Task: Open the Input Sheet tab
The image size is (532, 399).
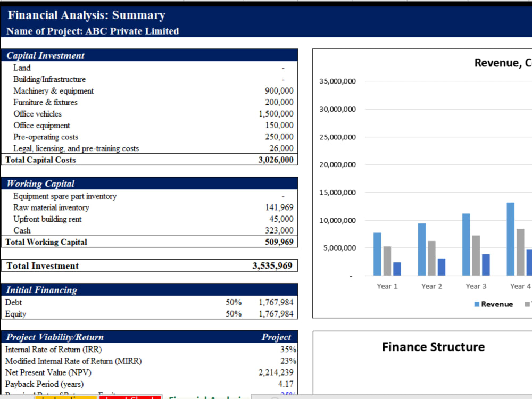Action: click(129, 397)
